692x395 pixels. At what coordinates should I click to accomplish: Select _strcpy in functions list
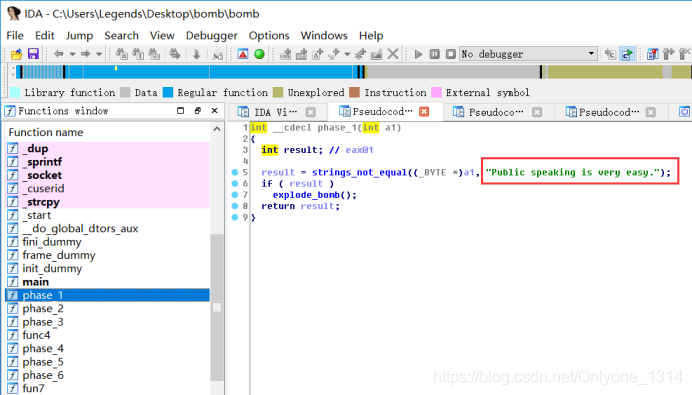click(x=108, y=202)
